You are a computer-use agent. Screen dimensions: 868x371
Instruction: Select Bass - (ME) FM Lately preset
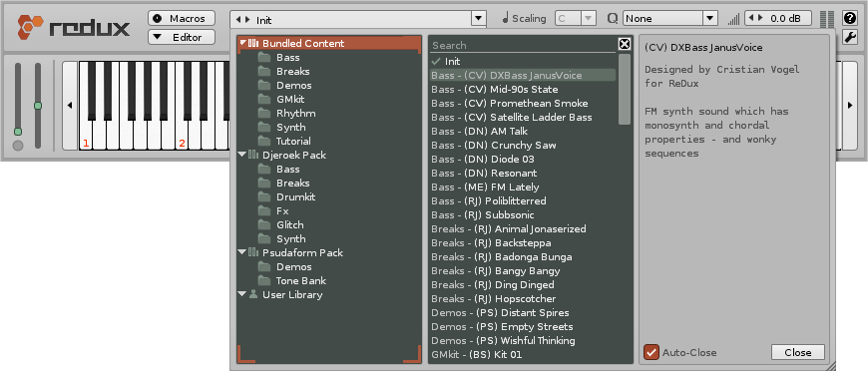pyautogui.click(x=523, y=187)
